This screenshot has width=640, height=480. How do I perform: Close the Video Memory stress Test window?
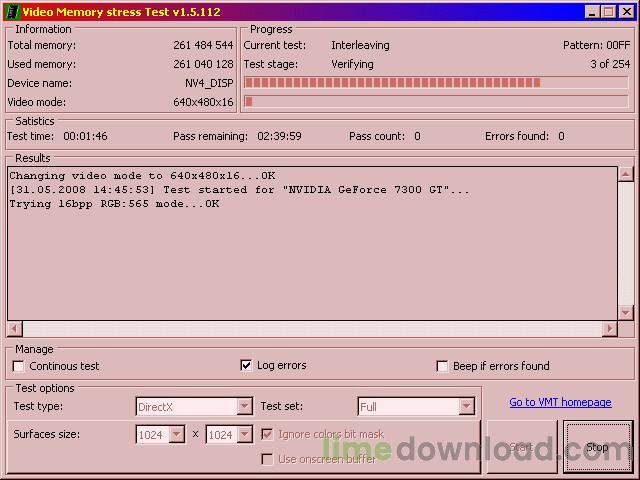[625, 12]
